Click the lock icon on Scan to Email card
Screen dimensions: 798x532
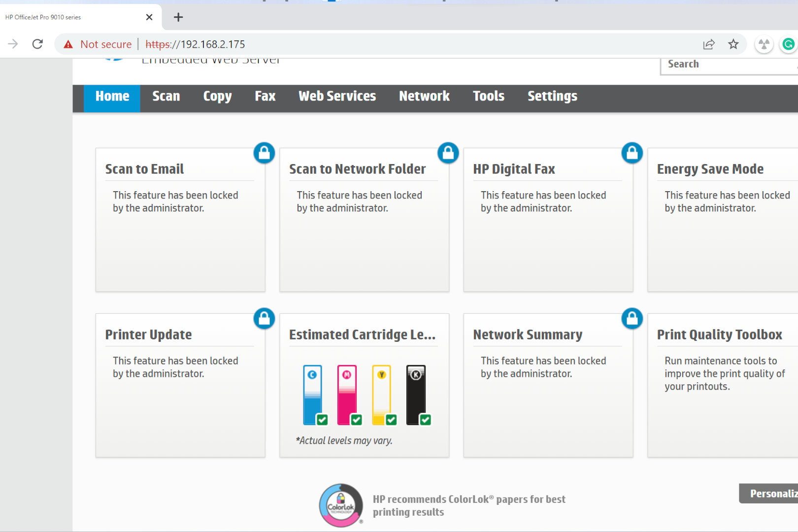coord(264,153)
